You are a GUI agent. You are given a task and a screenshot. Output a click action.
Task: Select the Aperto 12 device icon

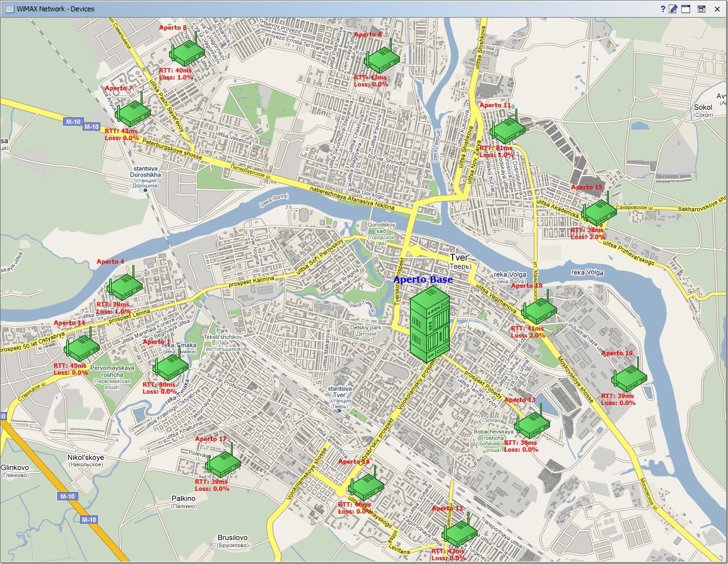coord(460,531)
